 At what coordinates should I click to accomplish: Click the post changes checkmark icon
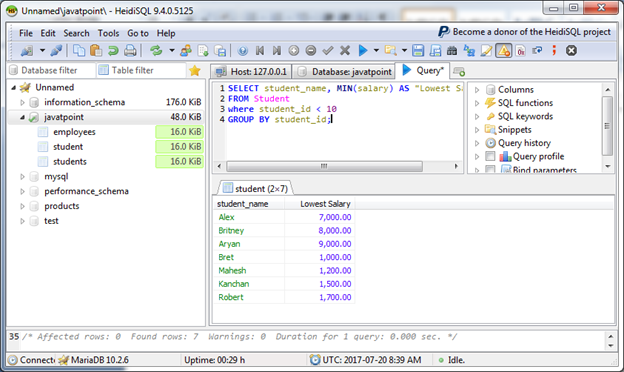point(328,51)
